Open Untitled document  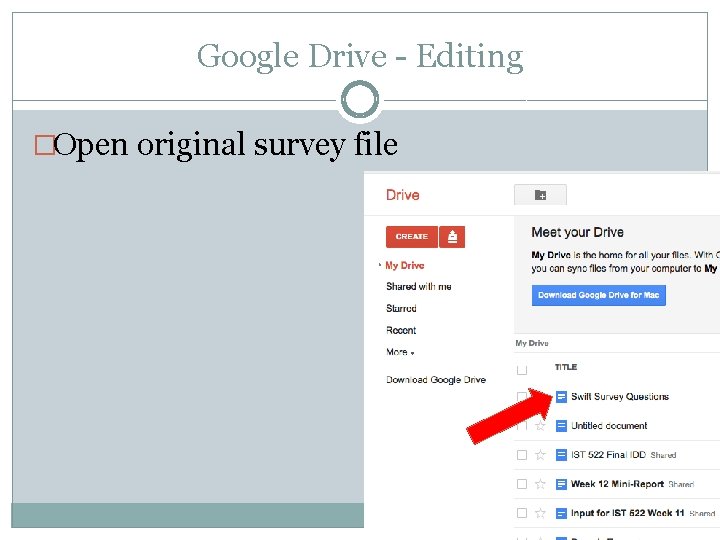tap(609, 426)
